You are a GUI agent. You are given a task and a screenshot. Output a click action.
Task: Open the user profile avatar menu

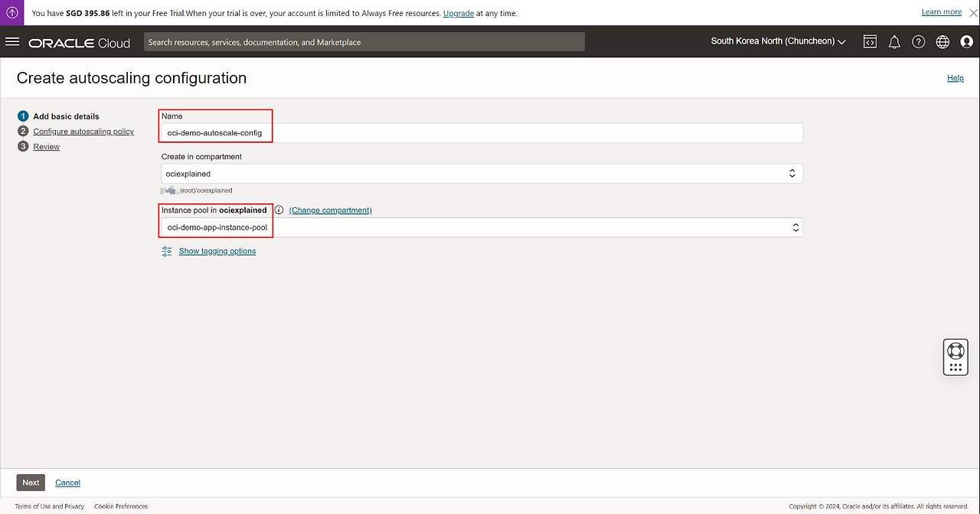[x=966, y=42]
